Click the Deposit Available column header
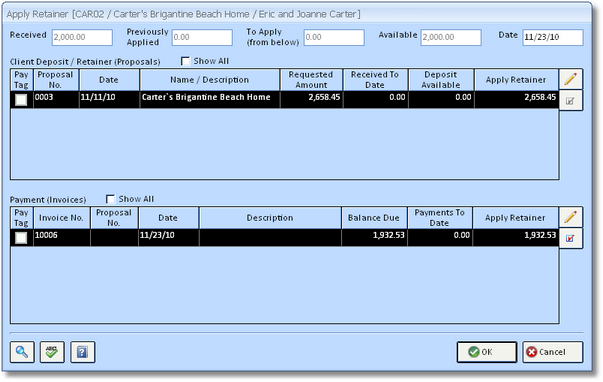This screenshot has width=603, height=382. [x=441, y=80]
